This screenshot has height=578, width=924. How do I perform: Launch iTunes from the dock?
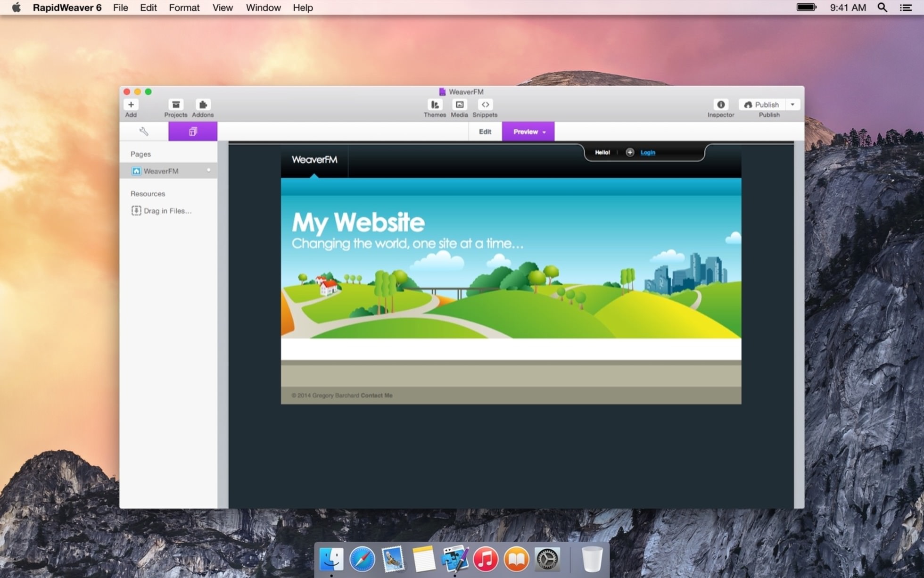pos(486,559)
